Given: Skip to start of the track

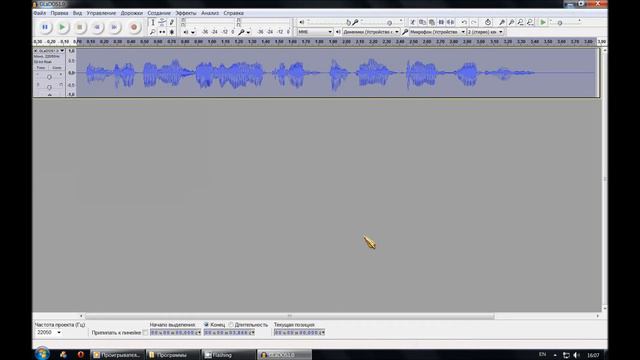Looking at the screenshot, I should [x=97, y=27].
